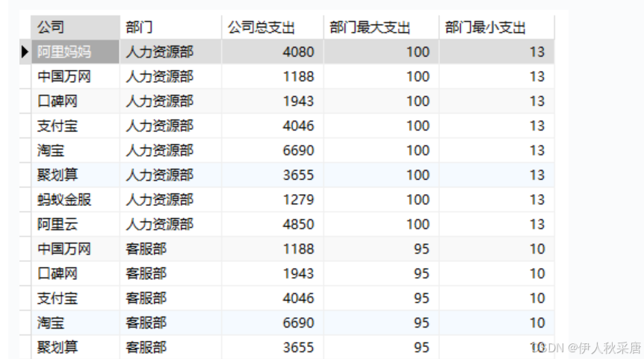Select 支付宝 in the 人力资源部 row
The height and width of the screenshot is (359, 644).
[75, 126]
